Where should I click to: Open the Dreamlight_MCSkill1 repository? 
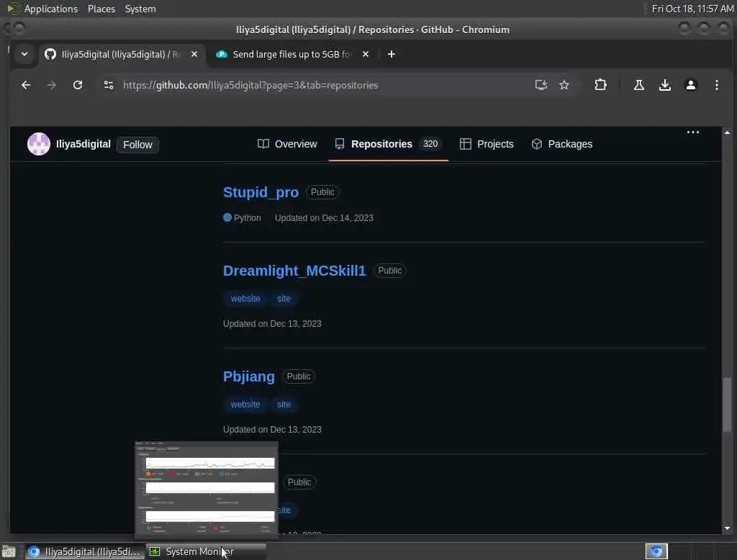(x=294, y=271)
